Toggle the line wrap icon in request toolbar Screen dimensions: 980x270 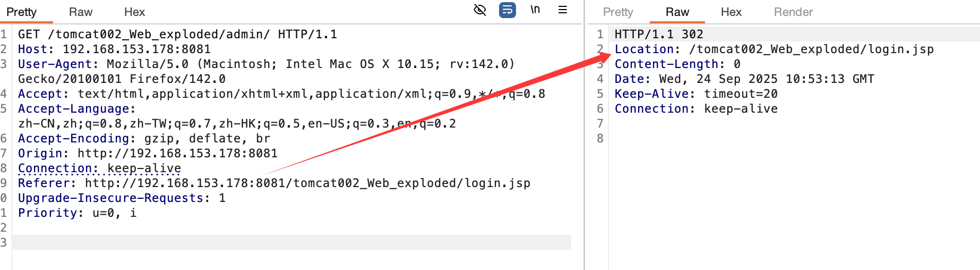coord(507,10)
